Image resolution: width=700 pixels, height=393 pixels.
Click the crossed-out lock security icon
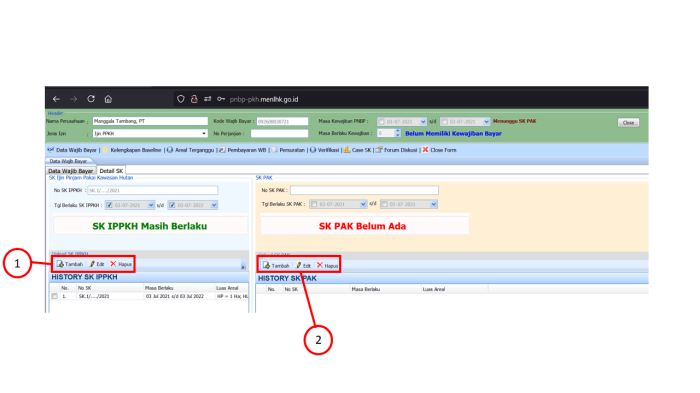(x=194, y=99)
